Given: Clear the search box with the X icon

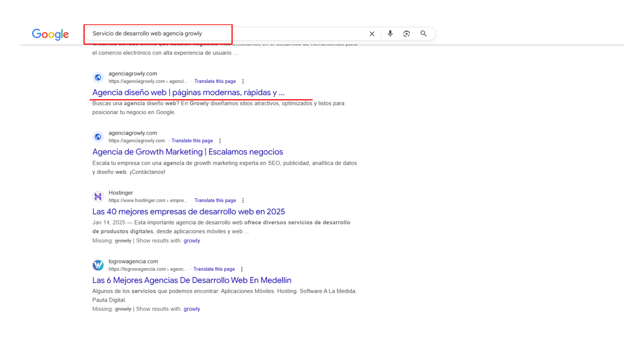Looking at the screenshot, I should click(372, 34).
